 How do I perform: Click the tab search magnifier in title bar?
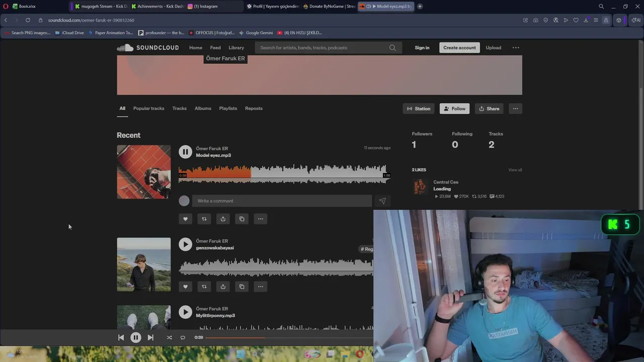pyautogui.click(x=601, y=7)
